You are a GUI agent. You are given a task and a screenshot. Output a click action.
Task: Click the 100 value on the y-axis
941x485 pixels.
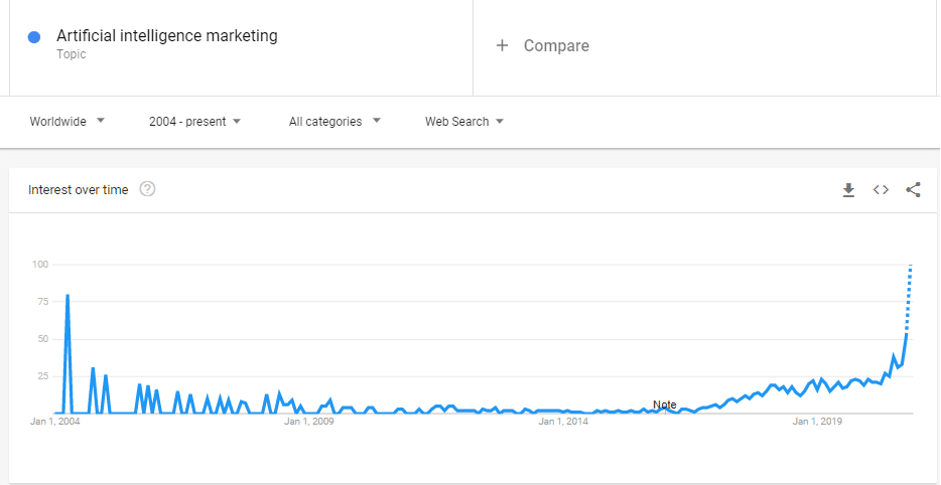click(40, 265)
